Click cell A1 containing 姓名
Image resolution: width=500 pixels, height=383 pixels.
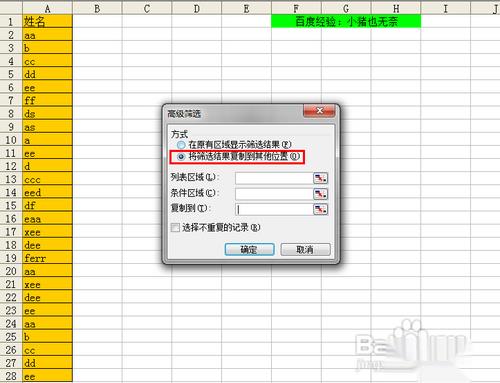tap(47, 22)
